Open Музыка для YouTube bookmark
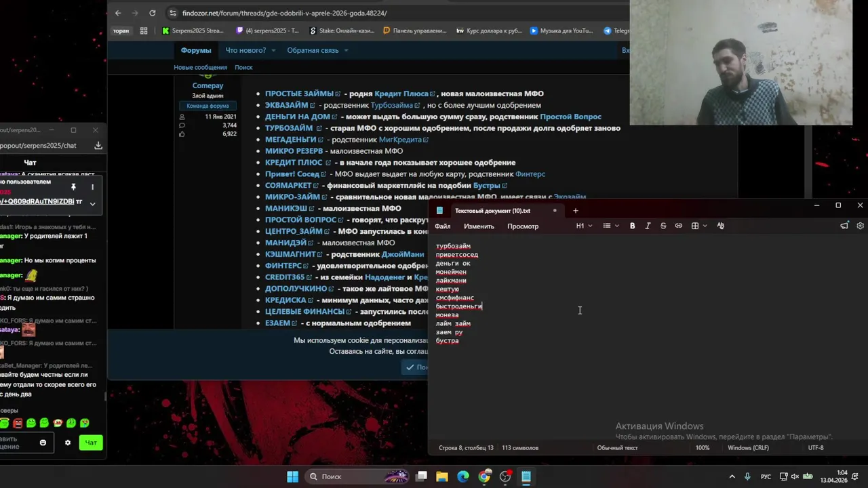868x488 pixels. pyautogui.click(x=561, y=30)
